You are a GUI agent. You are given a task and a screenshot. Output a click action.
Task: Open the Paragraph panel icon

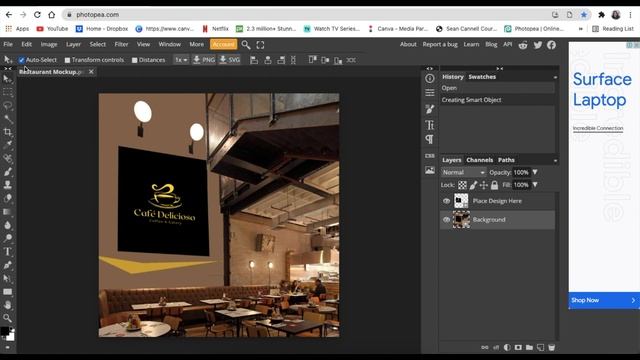click(x=430, y=139)
